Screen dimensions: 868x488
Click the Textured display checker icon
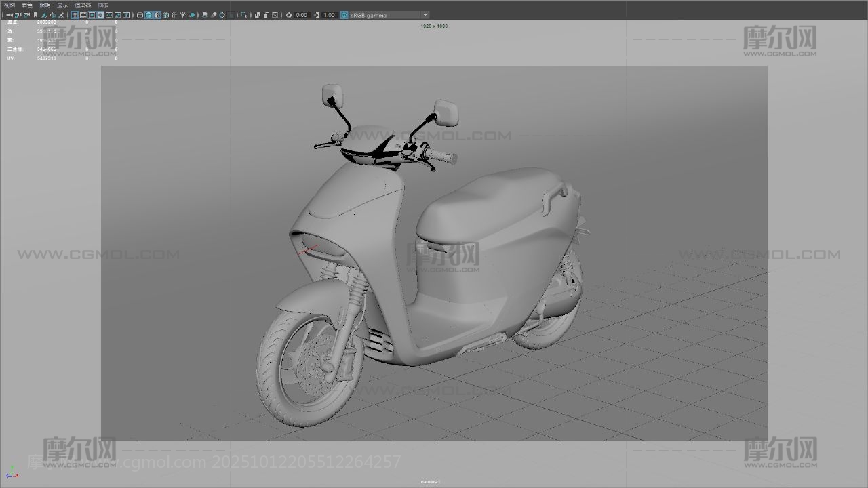click(x=174, y=15)
